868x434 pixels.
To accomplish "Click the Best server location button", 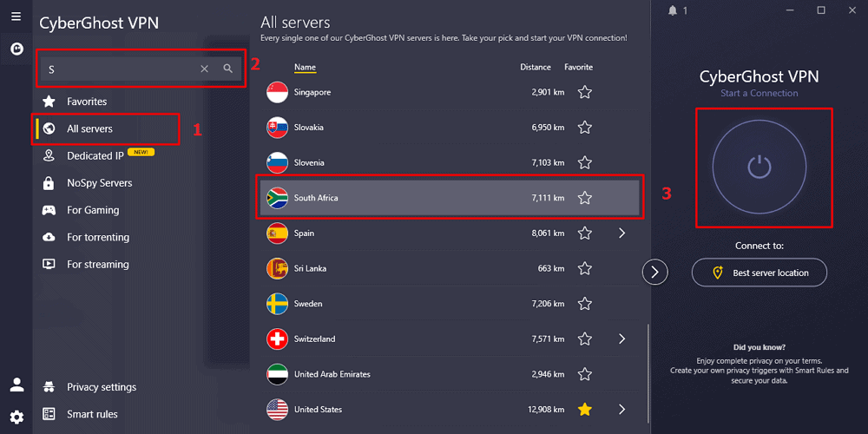I will coord(759,273).
